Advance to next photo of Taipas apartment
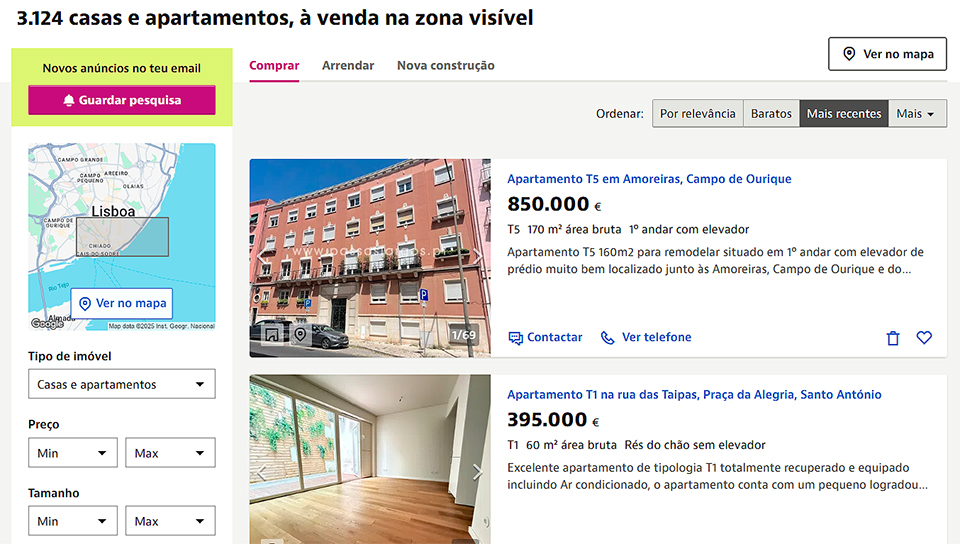Viewport: 960px width, 544px height. point(477,472)
